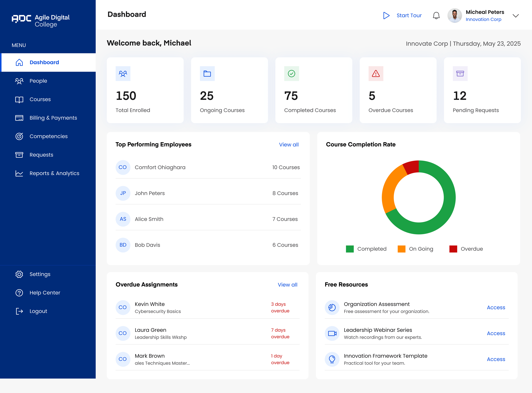The image size is (532, 393).
Task: Click the Settings gear icon
Action: [x=19, y=274]
